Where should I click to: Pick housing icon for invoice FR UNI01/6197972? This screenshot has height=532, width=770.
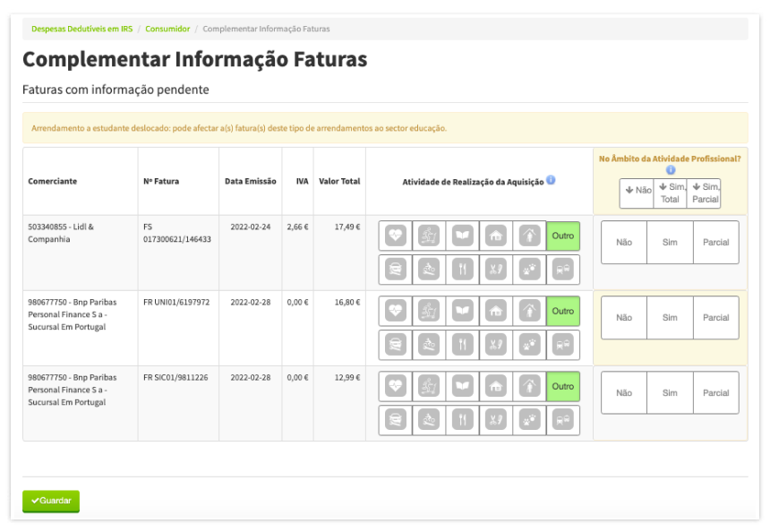(x=495, y=312)
